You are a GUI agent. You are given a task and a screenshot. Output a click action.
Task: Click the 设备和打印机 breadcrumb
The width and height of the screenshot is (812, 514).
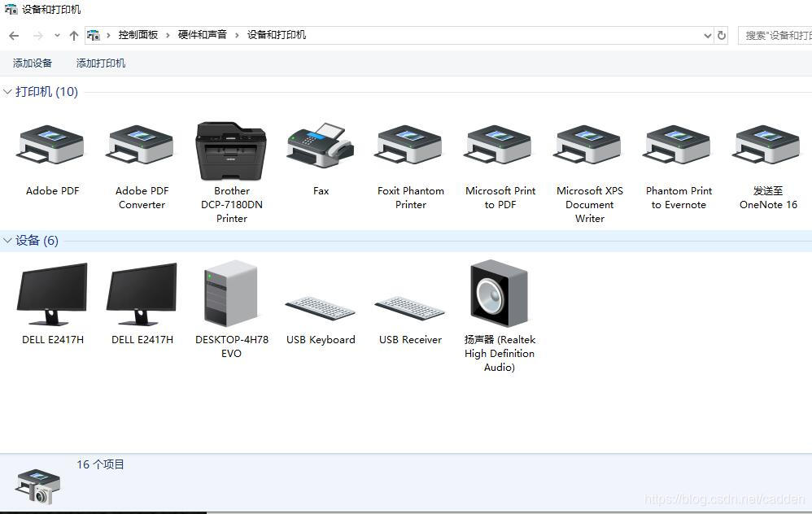pos(276,35)
